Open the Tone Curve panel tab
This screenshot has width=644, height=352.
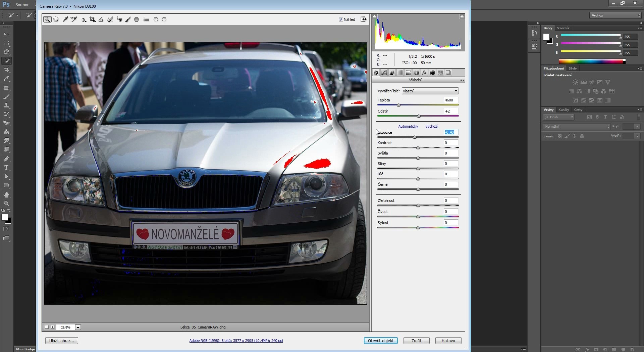click(x=384, y=73)
